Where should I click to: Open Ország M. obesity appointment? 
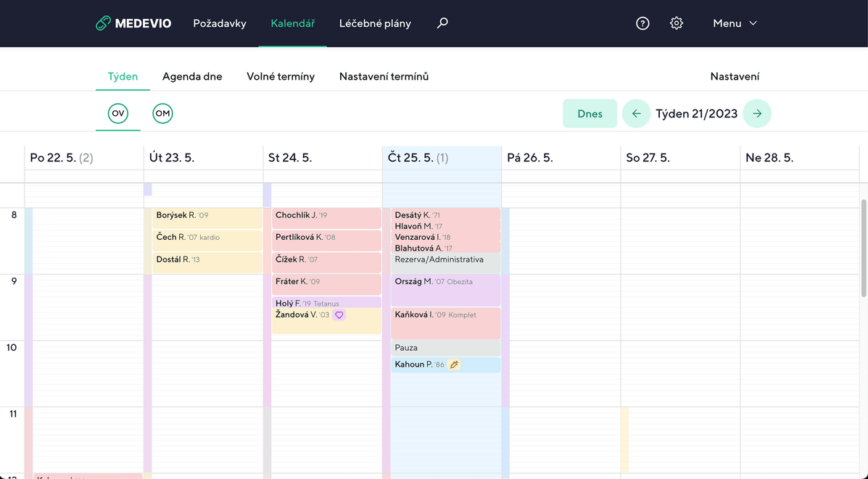coord(445,289)
